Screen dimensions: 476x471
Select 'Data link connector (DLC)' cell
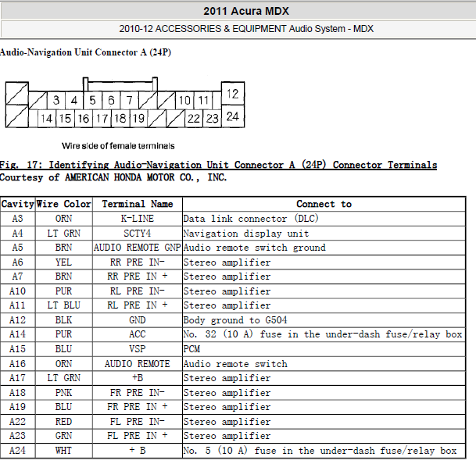click(324, 219)
